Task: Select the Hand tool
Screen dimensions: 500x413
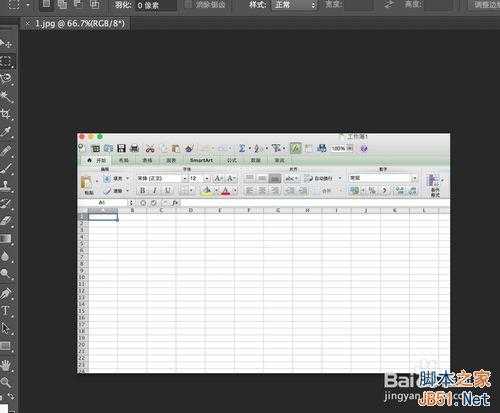Action: click(6, 366)
